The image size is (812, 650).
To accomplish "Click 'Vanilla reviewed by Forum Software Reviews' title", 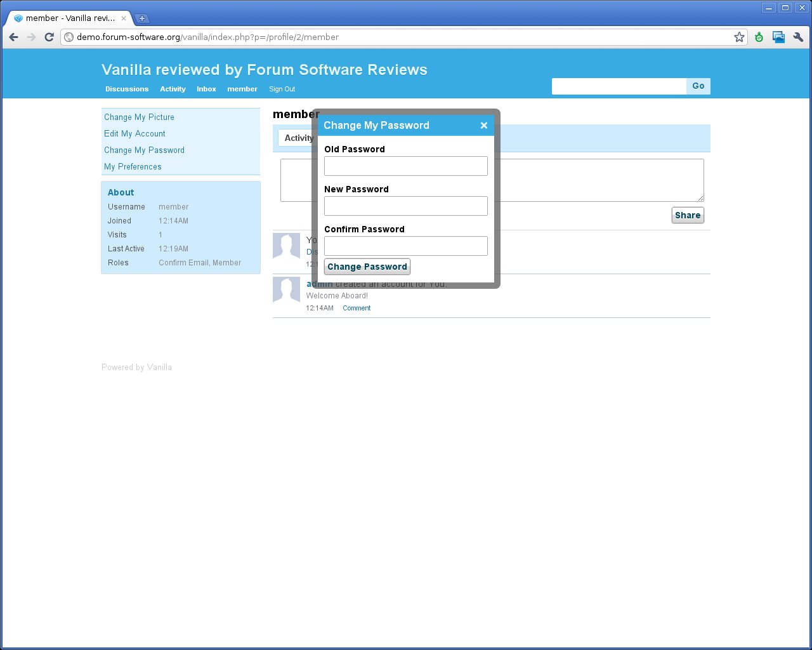I will [265, 70].
